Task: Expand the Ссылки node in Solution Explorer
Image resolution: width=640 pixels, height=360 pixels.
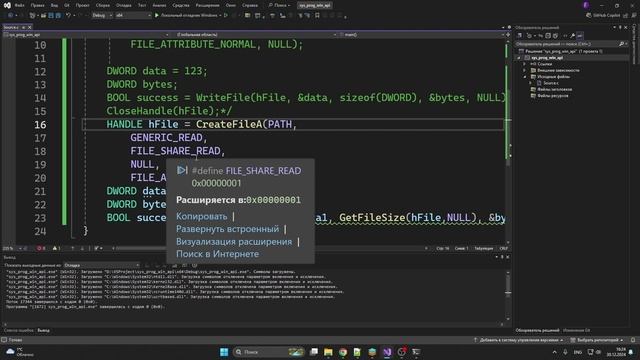Action: tap(525, 64)
